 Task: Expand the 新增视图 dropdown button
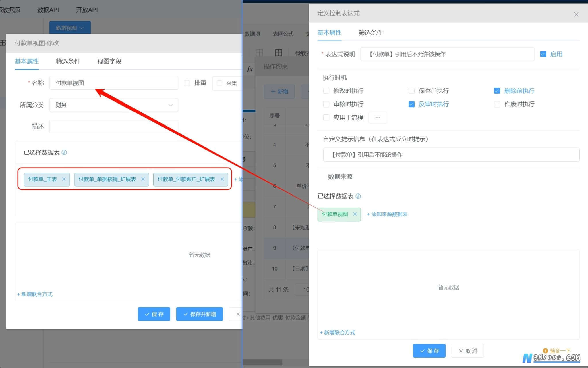tap(70, 28)
